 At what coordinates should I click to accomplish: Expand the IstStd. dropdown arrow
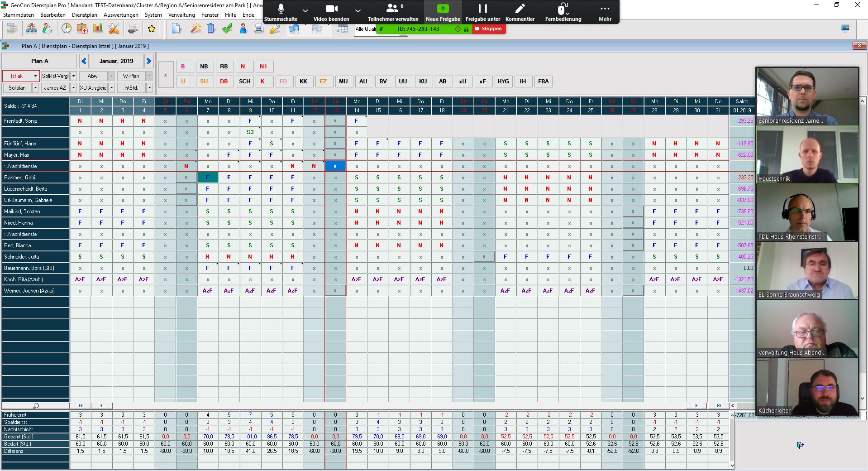point(149,88)
